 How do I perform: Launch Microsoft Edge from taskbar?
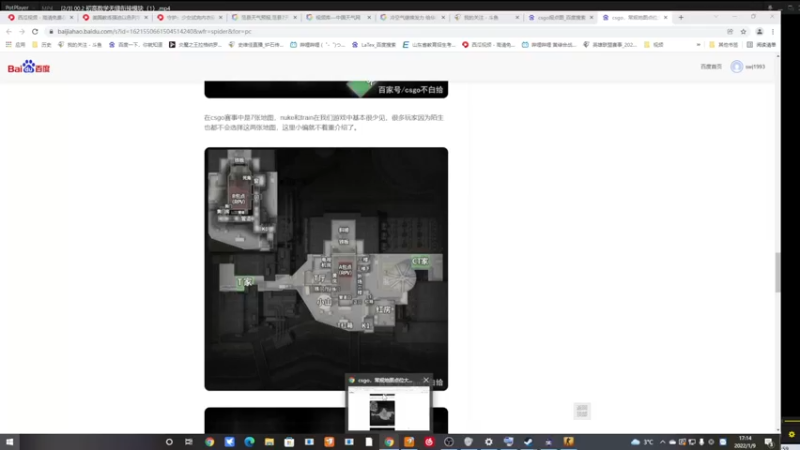click(249, 442)
